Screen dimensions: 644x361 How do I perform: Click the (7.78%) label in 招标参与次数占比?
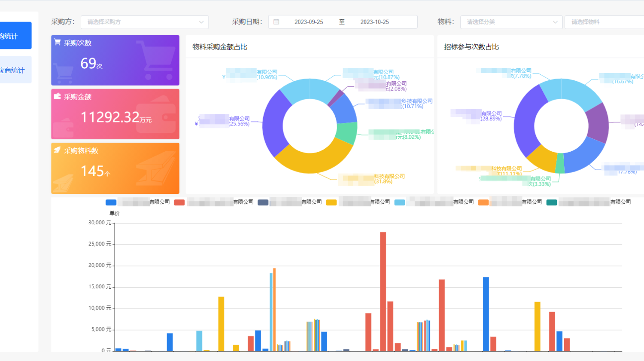coord(521,76)
